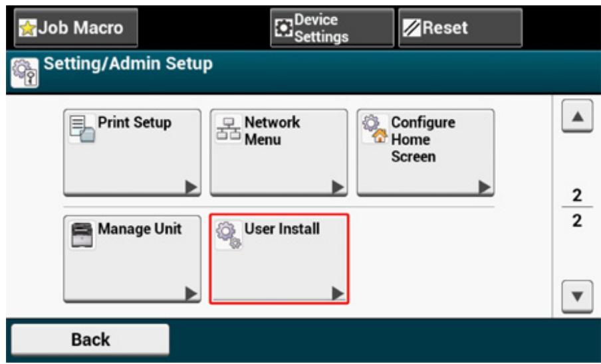Click the Device Settings gear icon

click(284, 29)
